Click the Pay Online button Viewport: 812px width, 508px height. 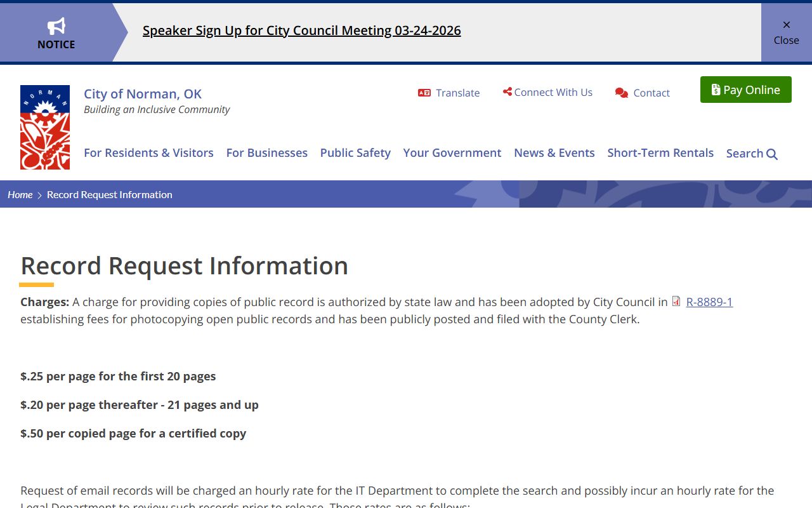[x=746, y=90]
